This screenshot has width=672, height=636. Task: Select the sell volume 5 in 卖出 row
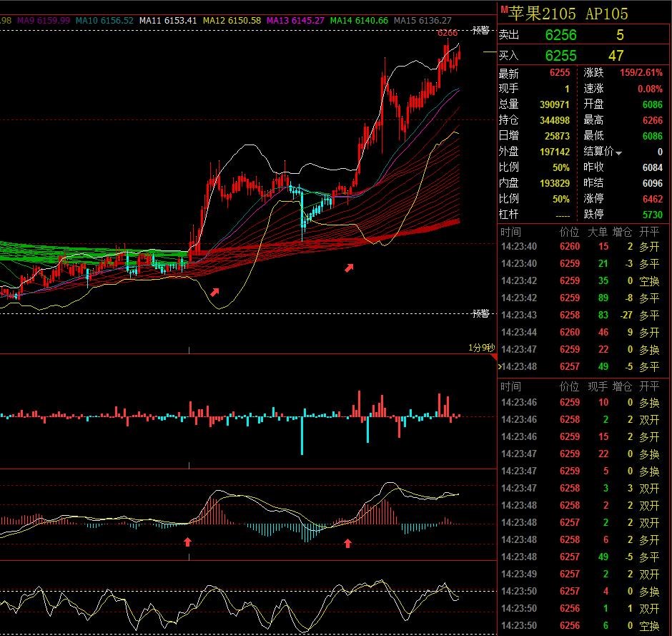click(x=620, y=35)
